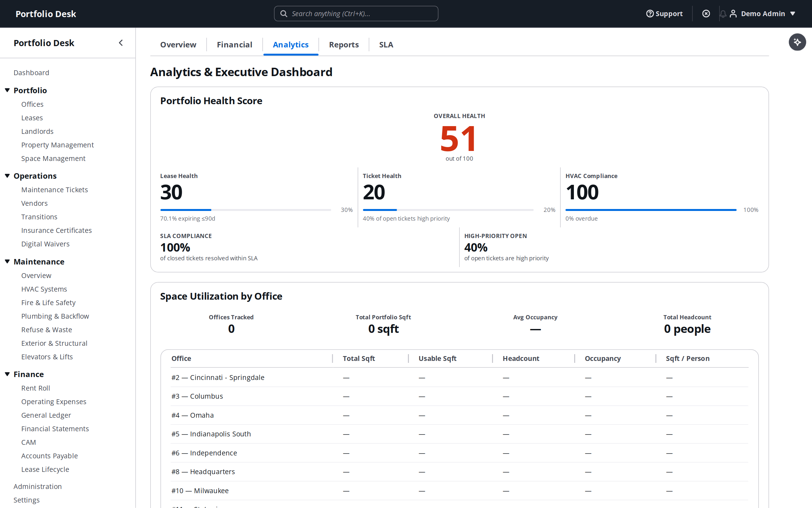812x508 pixels.
Task: Open Vendors in the sidebar
Action: coord(34,203)
